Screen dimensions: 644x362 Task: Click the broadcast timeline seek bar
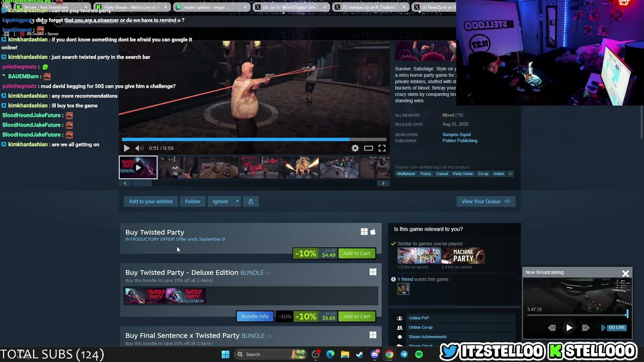click(577, 315)
